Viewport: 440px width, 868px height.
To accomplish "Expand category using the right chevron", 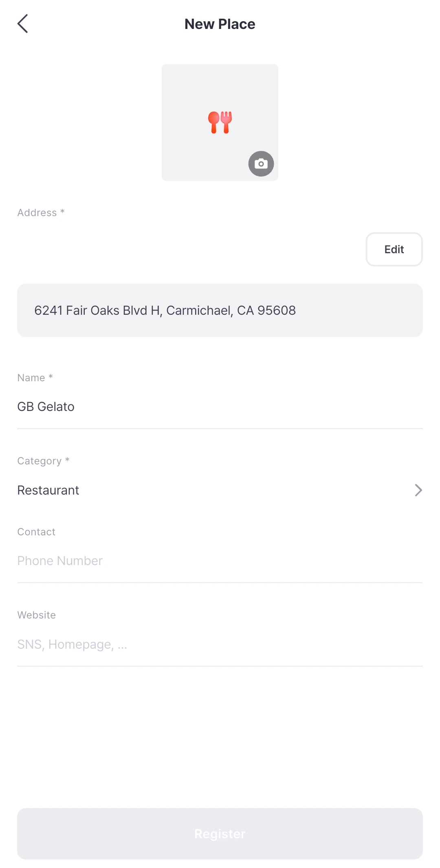I will coord(418,490).
